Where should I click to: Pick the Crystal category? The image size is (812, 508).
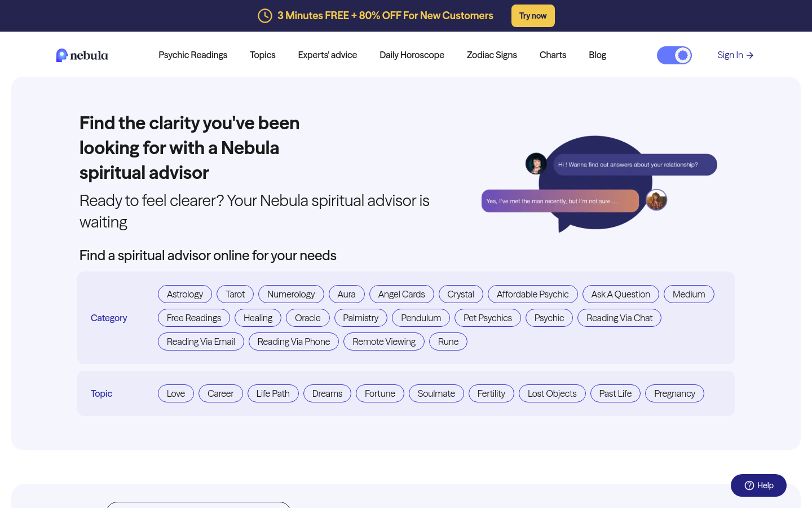click(461, 294)
